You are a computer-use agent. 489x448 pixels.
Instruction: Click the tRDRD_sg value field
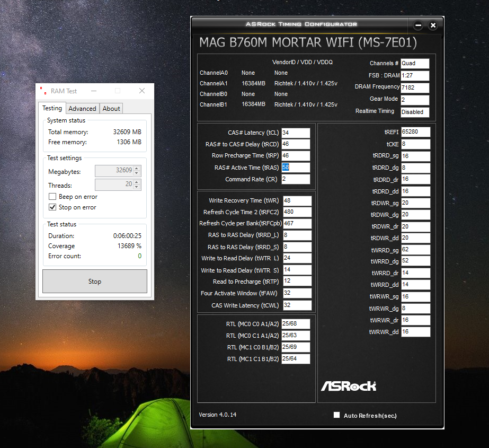point(415,156)
